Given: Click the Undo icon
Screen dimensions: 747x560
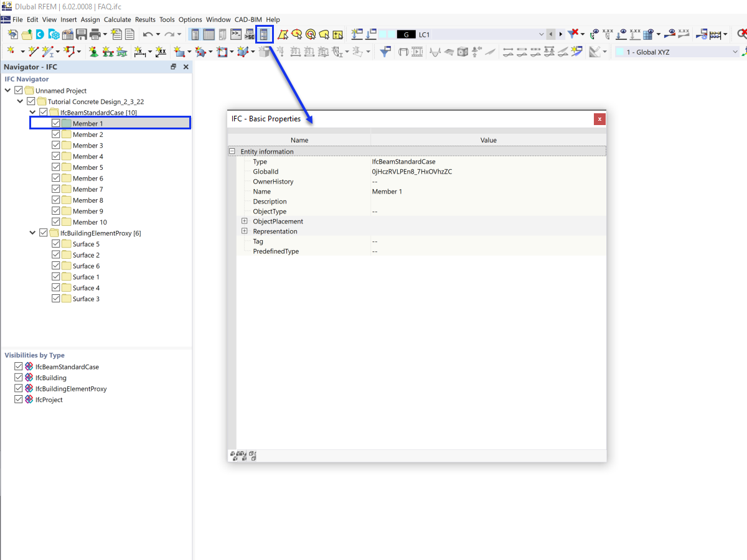Looking at the screenshot, I should (x=149, y=34).
